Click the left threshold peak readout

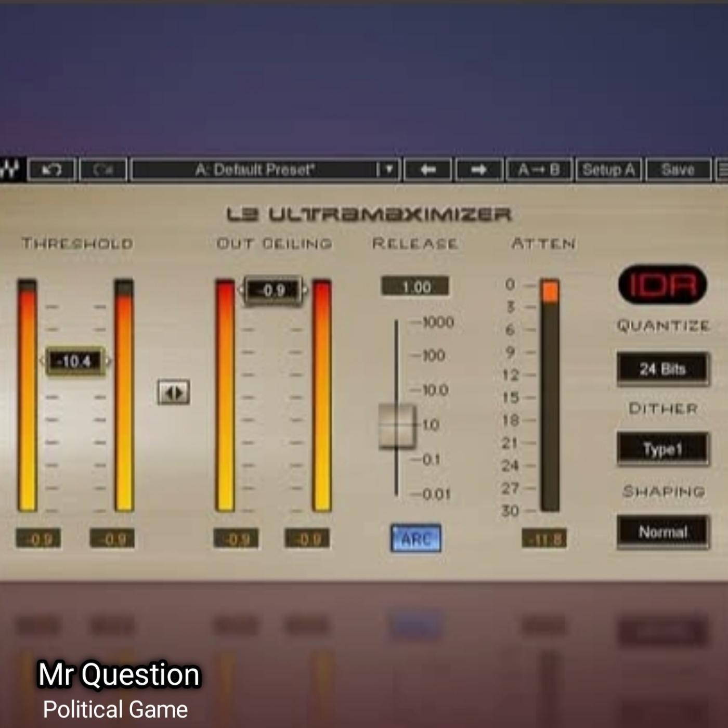[38, 539]
